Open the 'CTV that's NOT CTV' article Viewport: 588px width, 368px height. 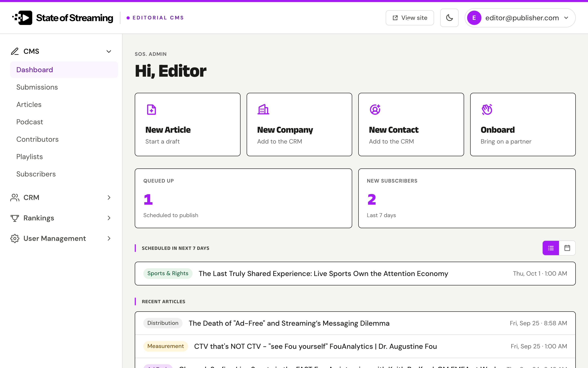[x=315, y=346]
